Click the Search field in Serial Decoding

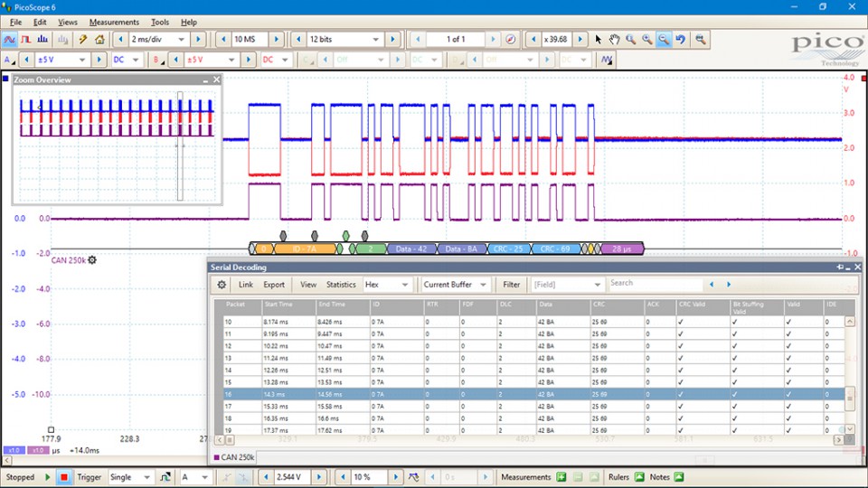[654, 284]
